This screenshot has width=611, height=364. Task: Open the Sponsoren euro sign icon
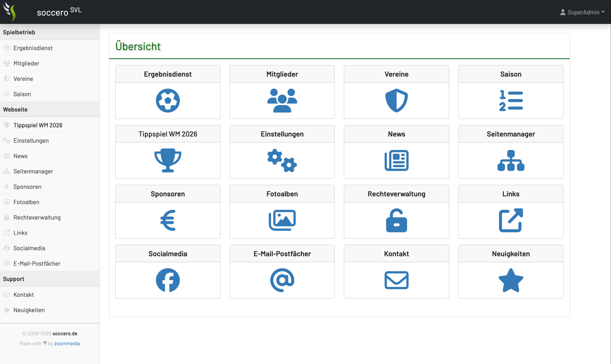click(x=168, y=220)
